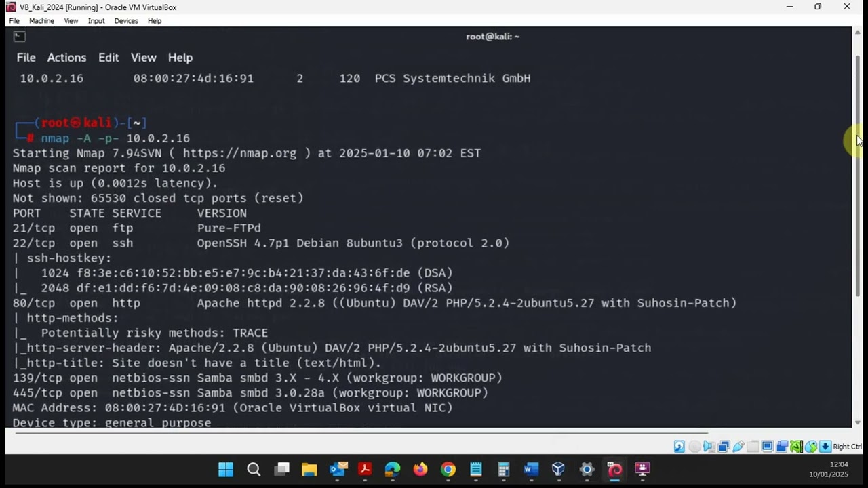Click the network adapter indicator in VirtualBox status bar
Screen dimensions: 868x488
[x=724, y=447]
